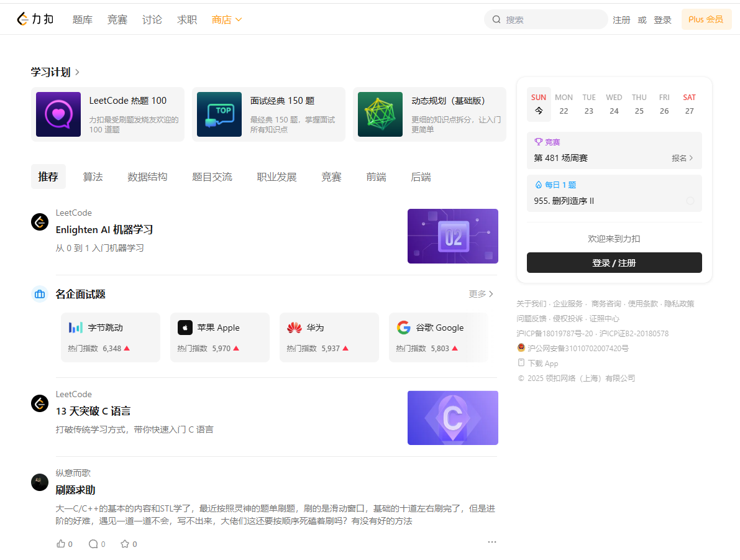The image size is (740, 560).
Task: Switch to the 题目交流 tab
Action: [x=212, y=177]
